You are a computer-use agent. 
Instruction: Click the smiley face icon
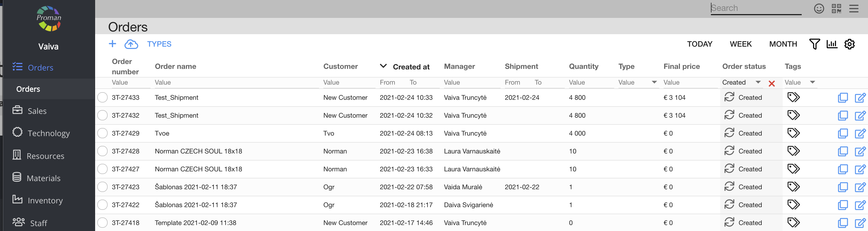pos(819,8)
